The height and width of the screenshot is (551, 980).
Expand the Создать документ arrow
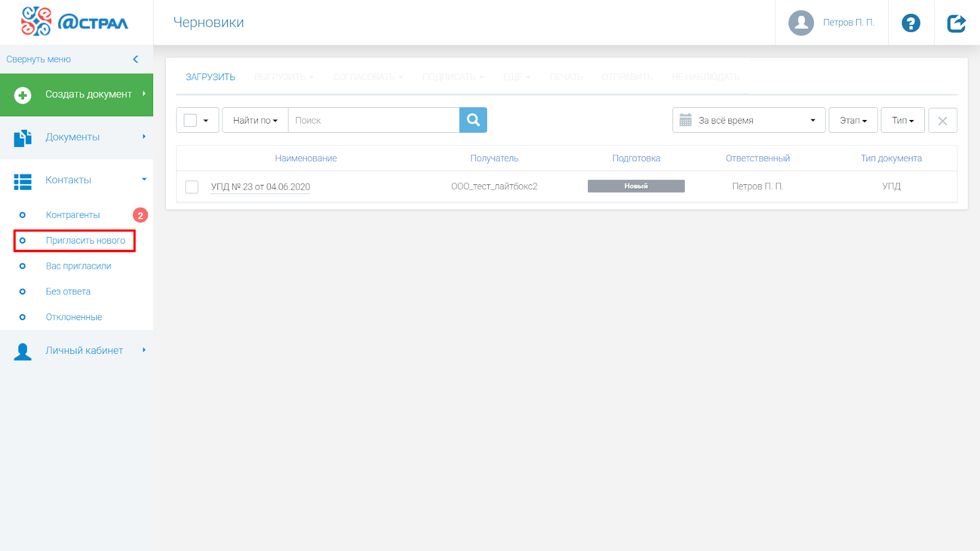[144, 94]
